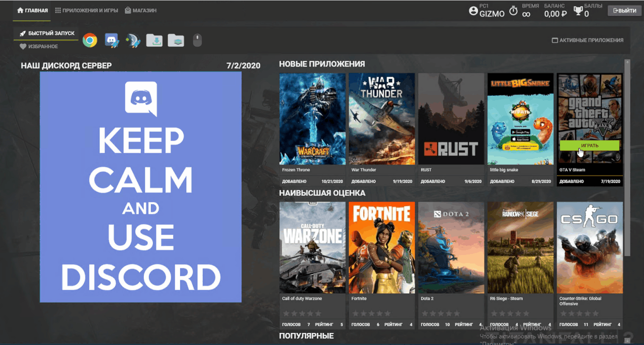The width and height of the screenshot is (644, 345).
Task: Click the Новые приложения section heading
Action: 322,64
